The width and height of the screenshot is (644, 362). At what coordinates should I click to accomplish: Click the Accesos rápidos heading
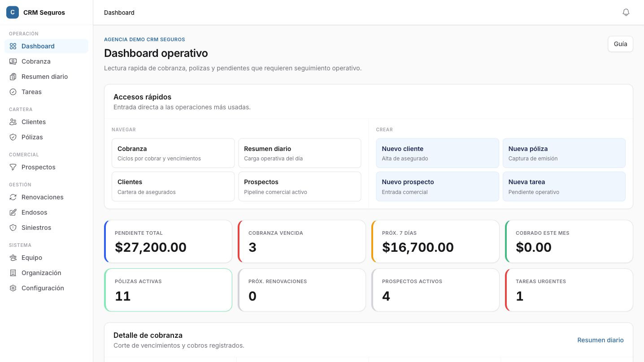point(142,97)
